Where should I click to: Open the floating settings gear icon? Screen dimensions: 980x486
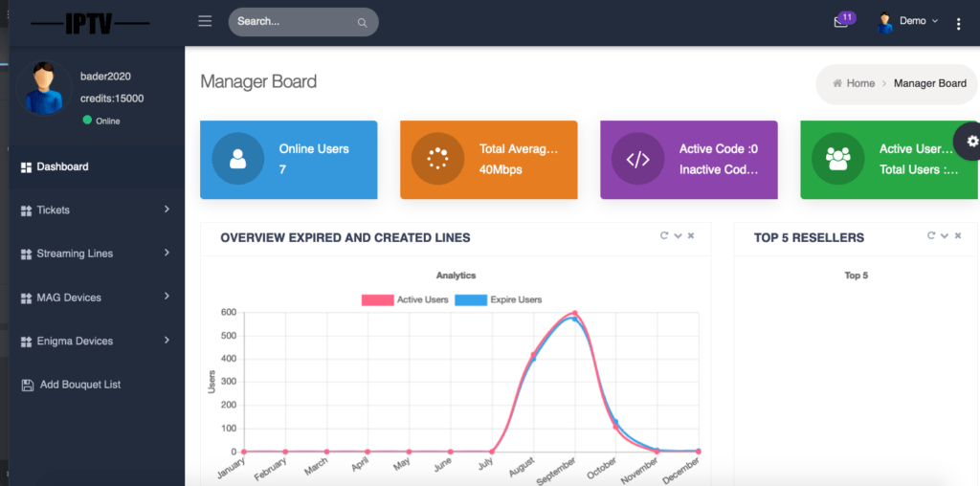pyautogui.click(x=972, y=142)
